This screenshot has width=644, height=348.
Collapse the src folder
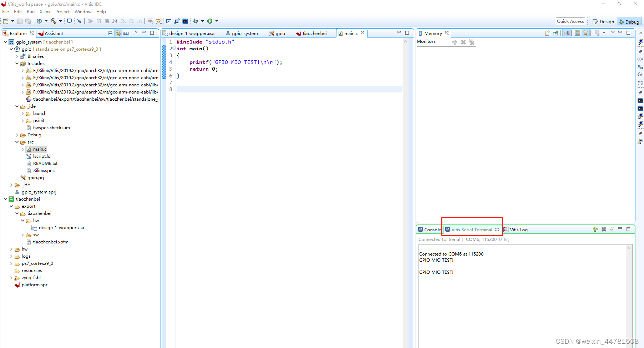click(x=17, y=142)
